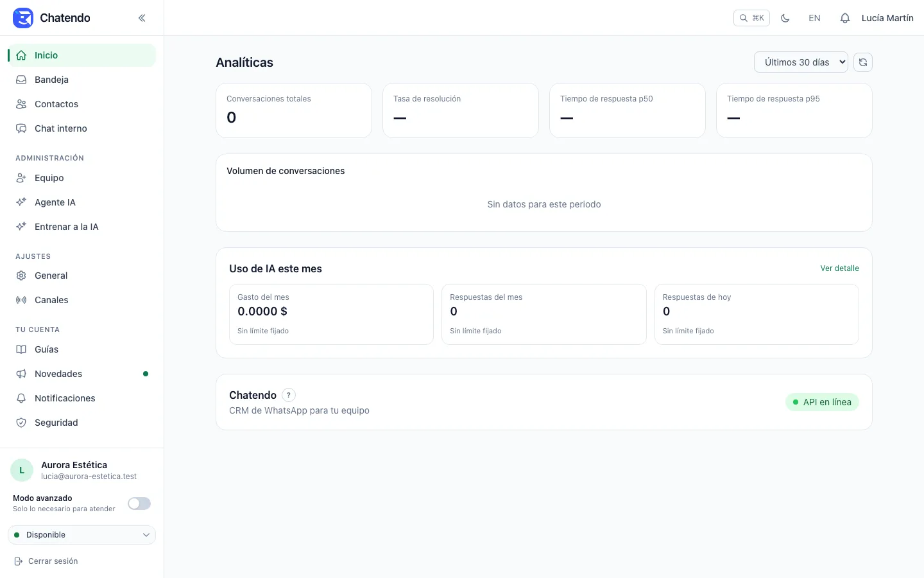Click the Equipo add-user icon
This screenshot has width=924, height=578.
point(21,178)
